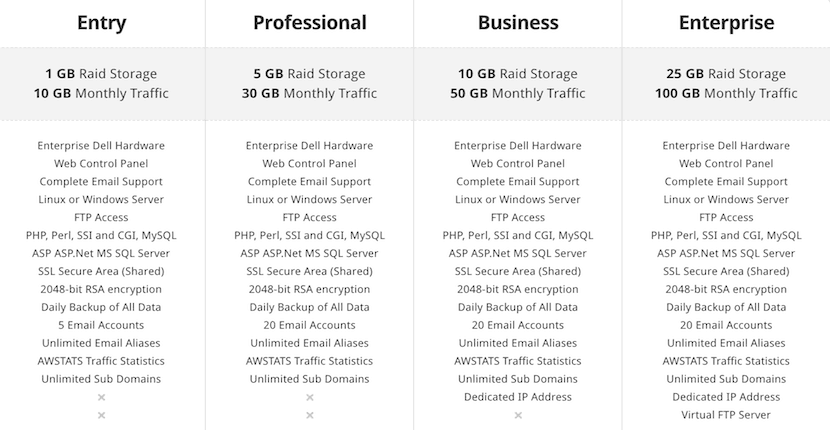The height and width of the screenshot is (430, 830).
Task: Click FTP Access in Business column
Action: point(518,217)
